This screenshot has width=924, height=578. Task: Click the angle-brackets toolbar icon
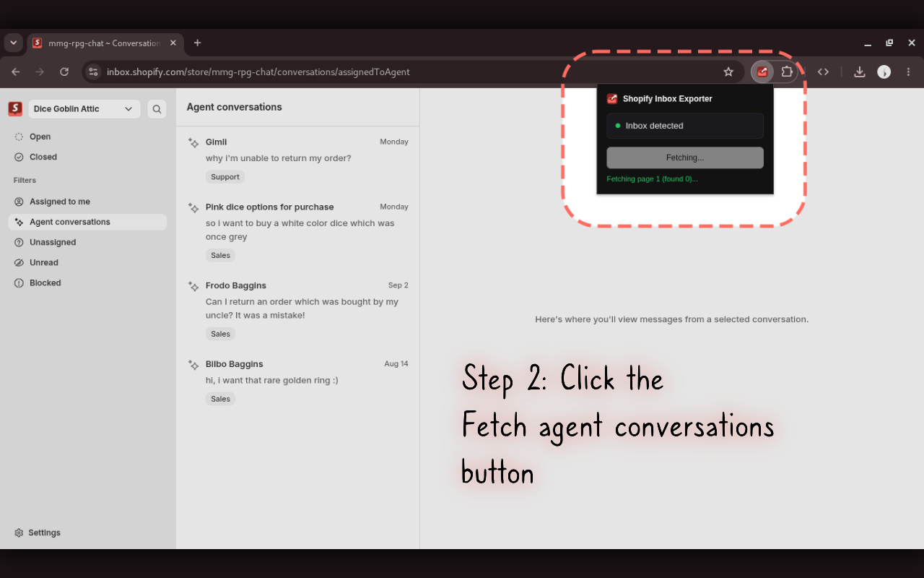click(x=823, y=72)
